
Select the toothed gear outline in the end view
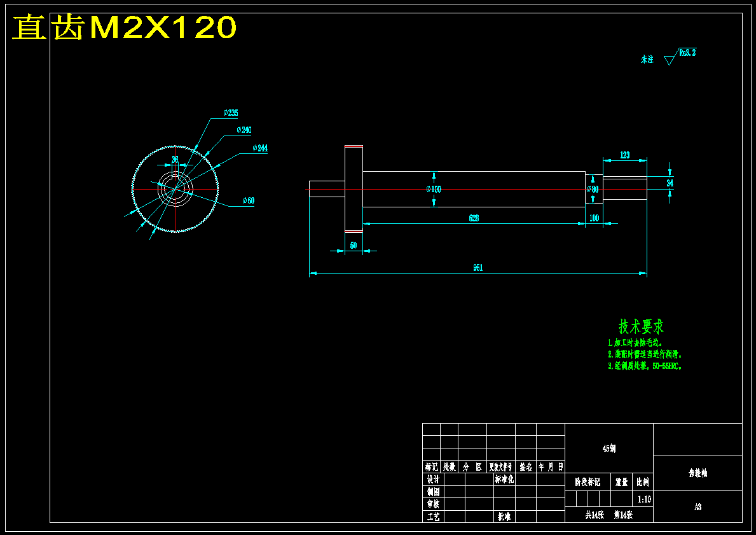[x=175, y=189]
